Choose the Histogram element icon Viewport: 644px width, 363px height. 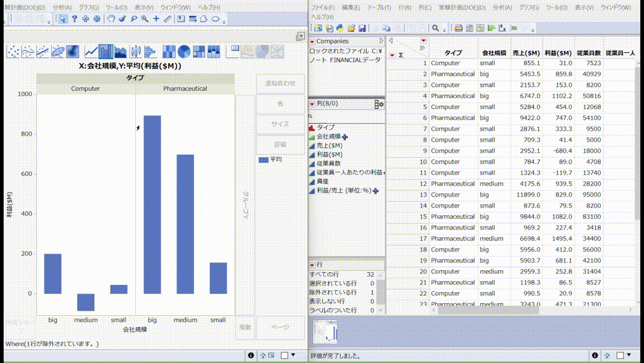pyautogui.click(x=150, y=52)
